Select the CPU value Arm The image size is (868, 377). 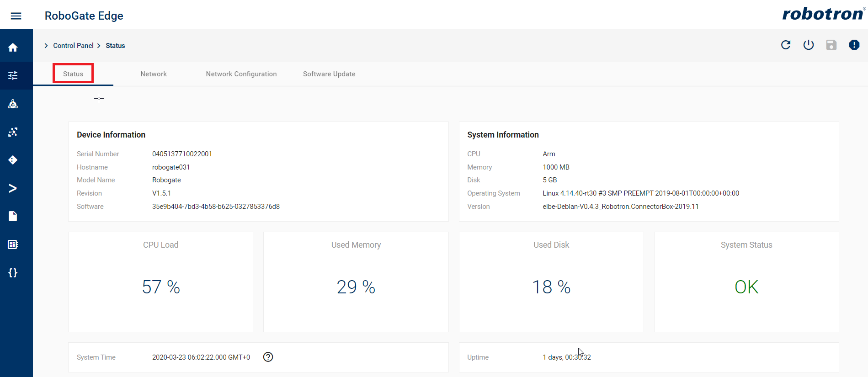click(x=549, y=154)
